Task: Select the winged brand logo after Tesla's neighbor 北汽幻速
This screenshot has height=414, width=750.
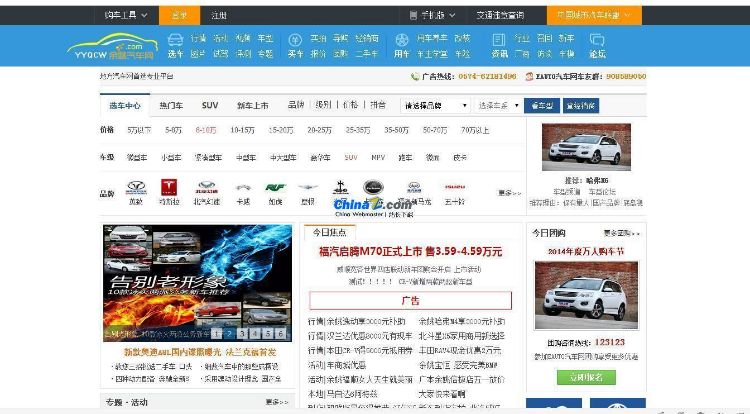Action: pos(243,187)
